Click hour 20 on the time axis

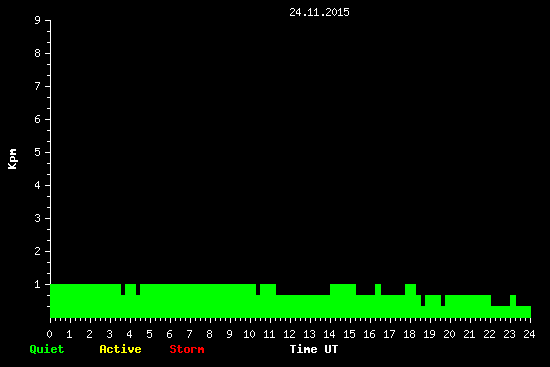click(x=449, y=334)
